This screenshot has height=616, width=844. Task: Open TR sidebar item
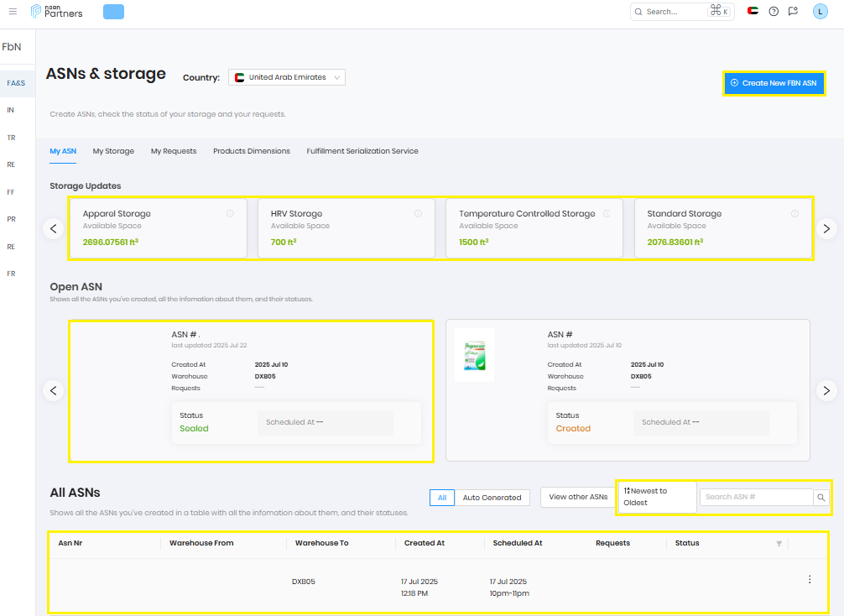tap(11, 138)
